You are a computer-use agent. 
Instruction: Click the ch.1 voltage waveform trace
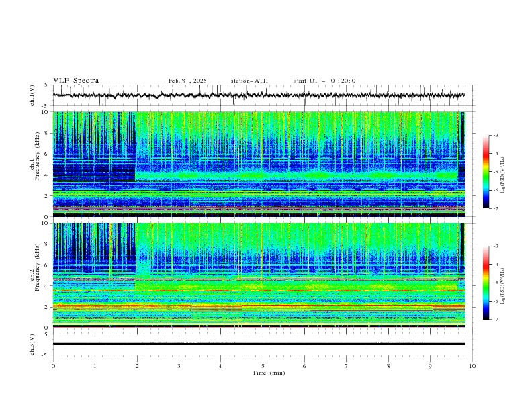259,95
